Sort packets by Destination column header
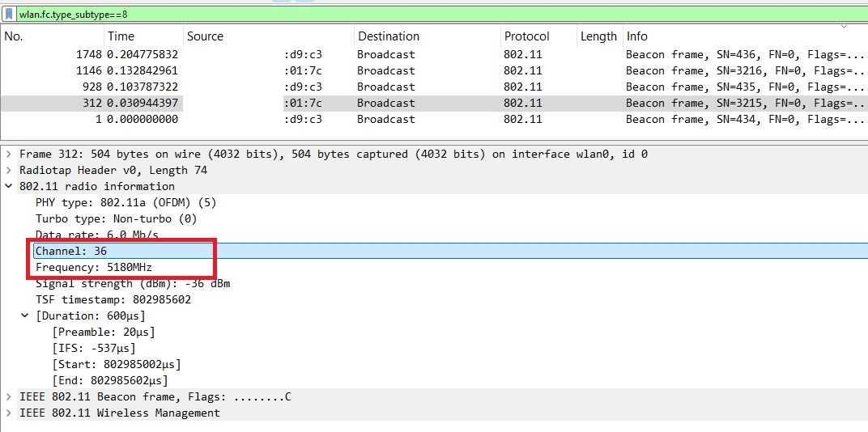The width and height of the screenshot is (868, 432). [x=428, y=36]
